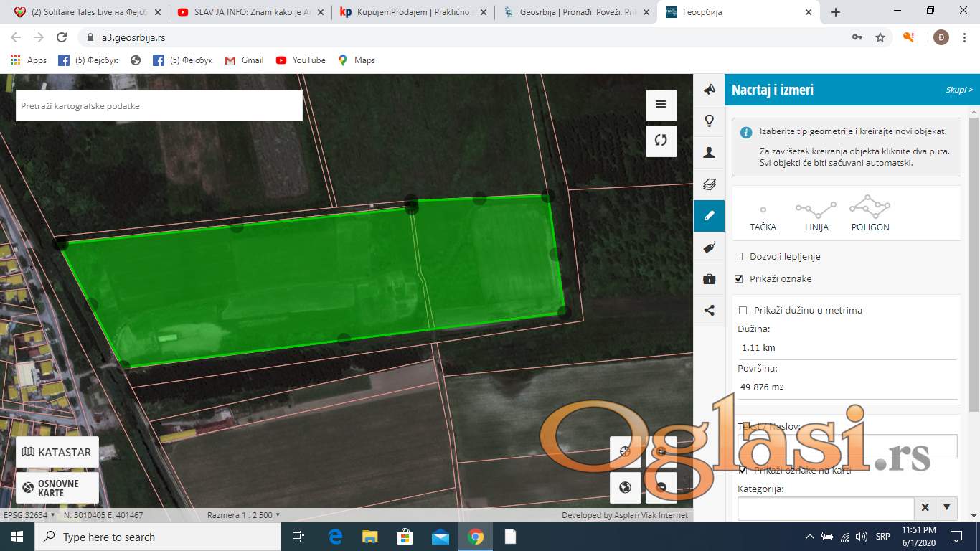Switch to the SLAVIJA INFO YouTube tab
The width and height of the screenshot is (980, 551).
click(x=248, y=12)
